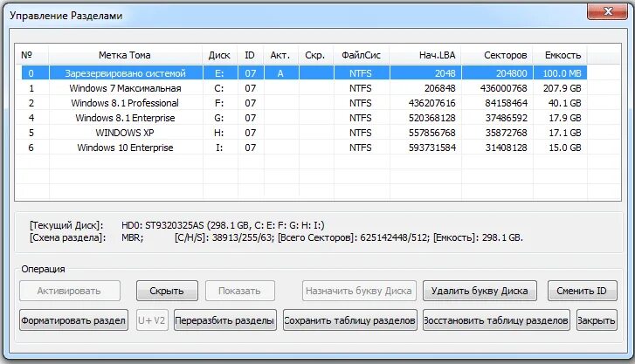Click the Акт. column header
Screen dimensions: 635x364
point(280,55)
